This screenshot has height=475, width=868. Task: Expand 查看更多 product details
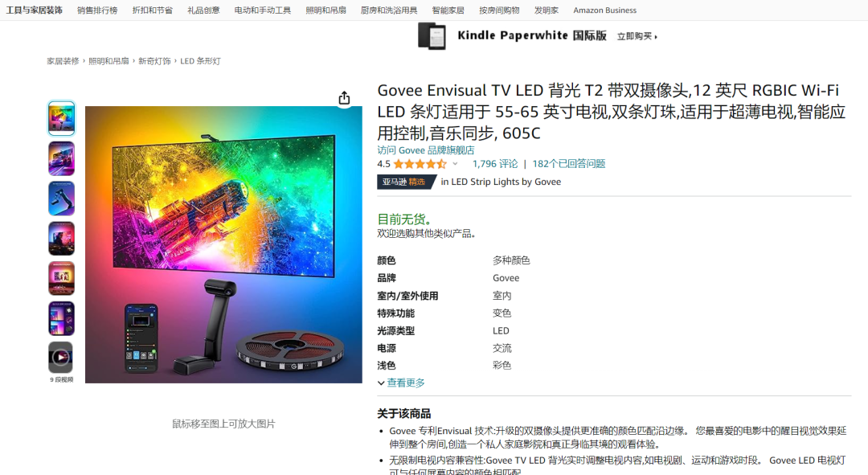(x=401, y=383)
